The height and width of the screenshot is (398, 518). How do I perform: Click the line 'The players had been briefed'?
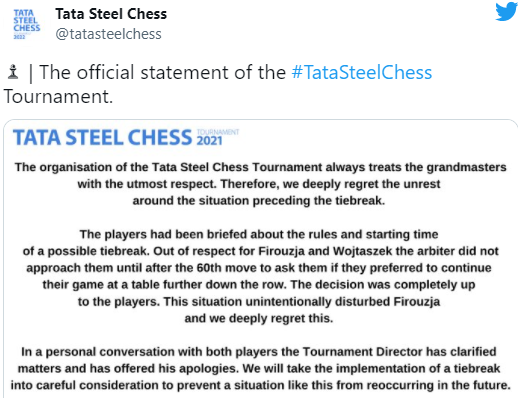point(259,234)
